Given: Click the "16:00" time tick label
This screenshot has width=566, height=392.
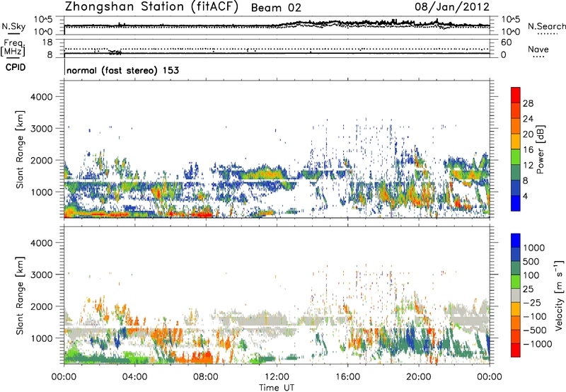Looking at the screenshot, I should tap(347, 377).
